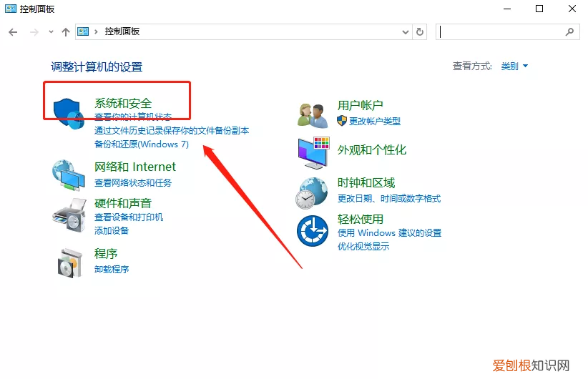Viewport: 588px width, 379px height.
Task: Open 备份和还原(Windows 7) link
Action: pyautogui.click(x=142, y=144)
